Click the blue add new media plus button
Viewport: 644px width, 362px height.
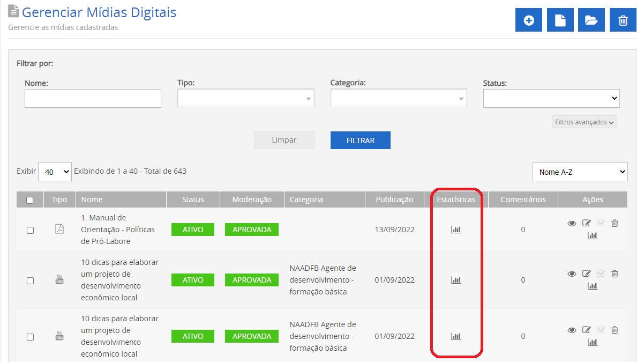pyautogui.click(x=529, y=20)
